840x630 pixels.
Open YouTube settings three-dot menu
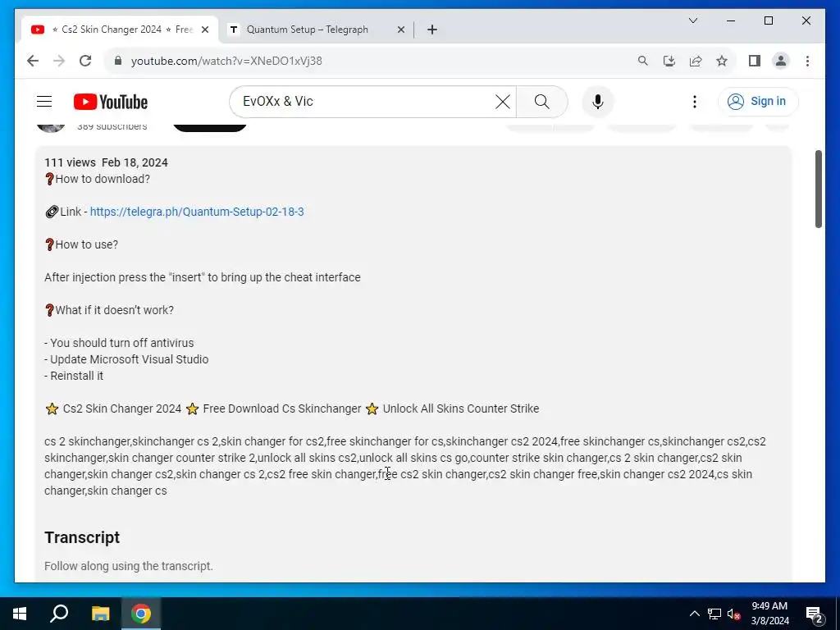coord(694,102)
